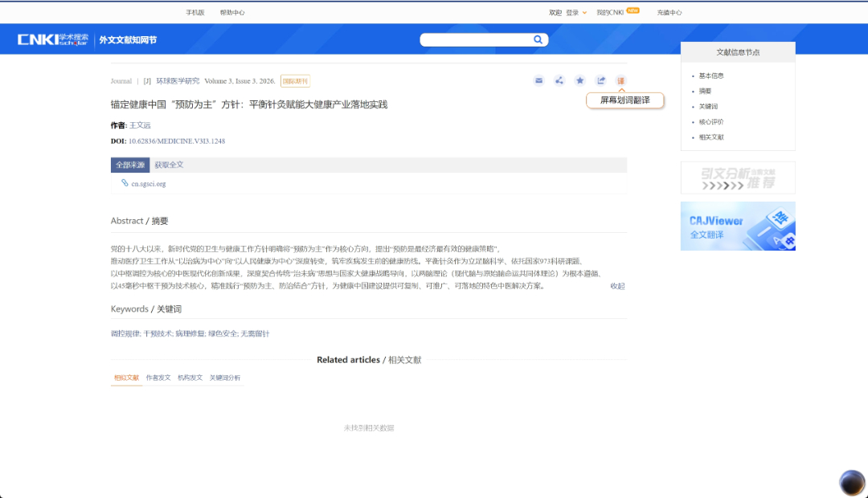Open the 引文分析推荐 banner
The height and width of the screenshot is (498, 868).
pos(738,178)
